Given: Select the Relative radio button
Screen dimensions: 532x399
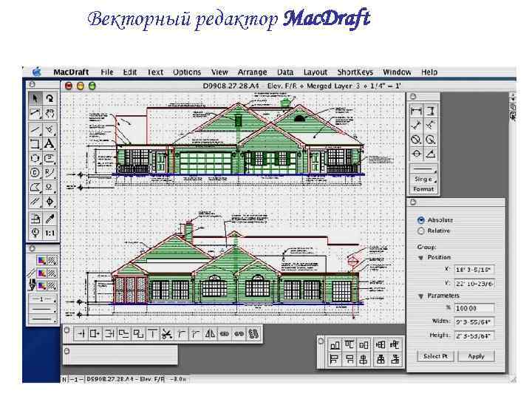Looking at the screenshot, I should (421, 231).
